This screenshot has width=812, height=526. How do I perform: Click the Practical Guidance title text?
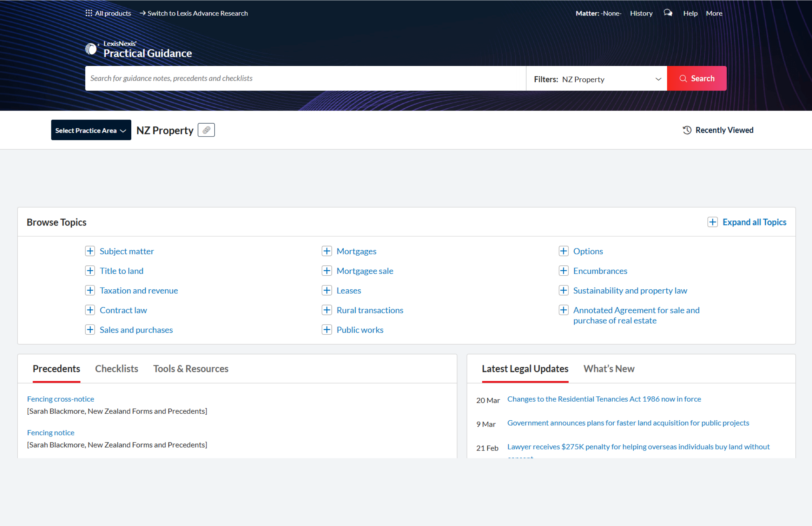click(147, 53)
